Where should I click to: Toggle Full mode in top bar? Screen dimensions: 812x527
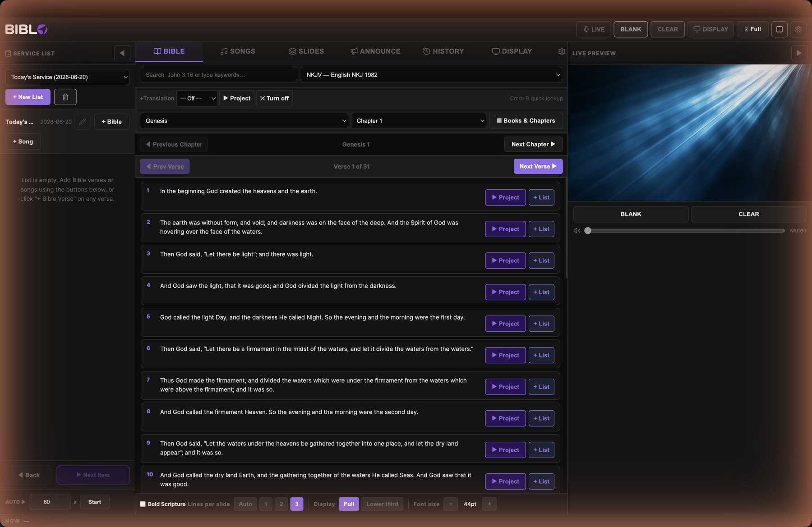[x=752, y=29]
